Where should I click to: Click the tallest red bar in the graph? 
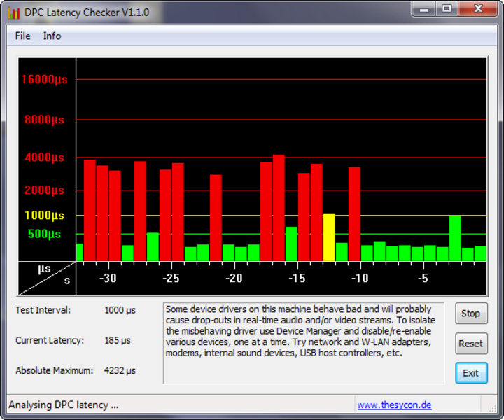(x=279, y=209)
